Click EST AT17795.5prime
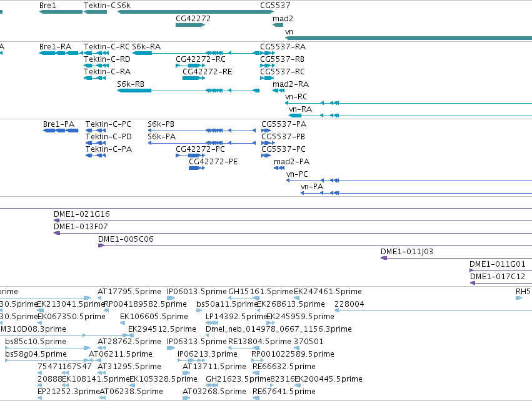Viewport: 532px width, 401px height. pos(129,292)
